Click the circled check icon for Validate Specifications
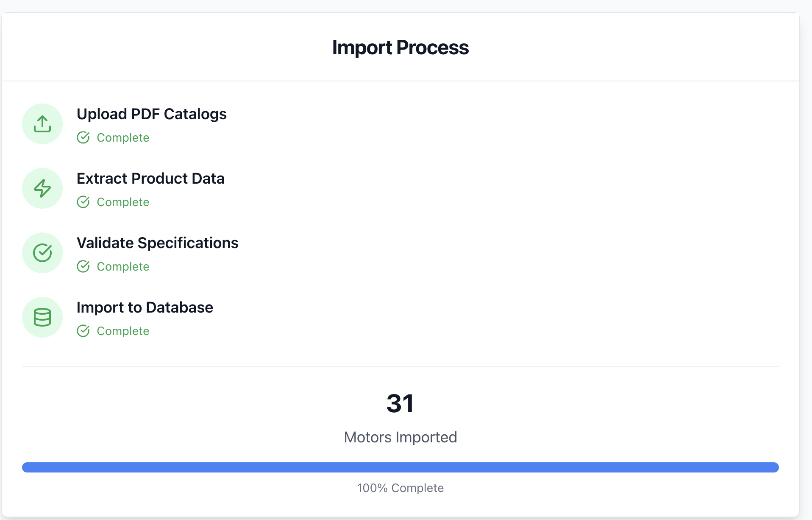Screen dimensions: 812x520 pos(42,253)
